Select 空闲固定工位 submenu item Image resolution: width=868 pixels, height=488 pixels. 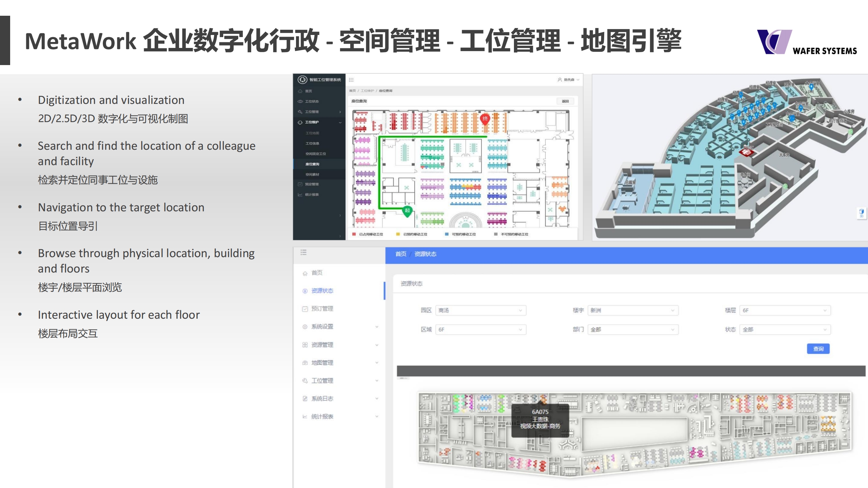pyautogui.click(x=316, y=154)
